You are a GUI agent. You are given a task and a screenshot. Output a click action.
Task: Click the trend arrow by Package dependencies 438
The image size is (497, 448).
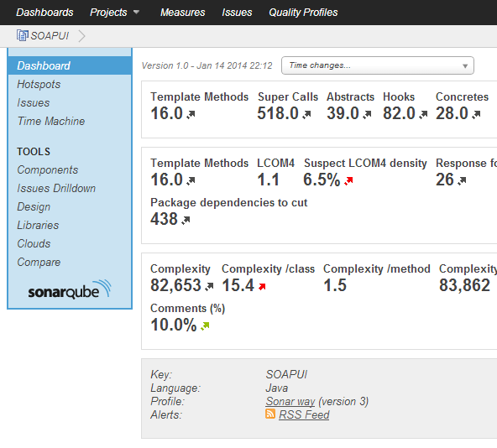coord(186,220)
